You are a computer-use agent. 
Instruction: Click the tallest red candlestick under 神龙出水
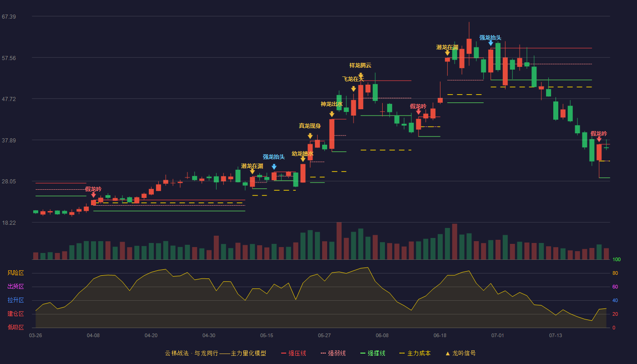(332, 134)
